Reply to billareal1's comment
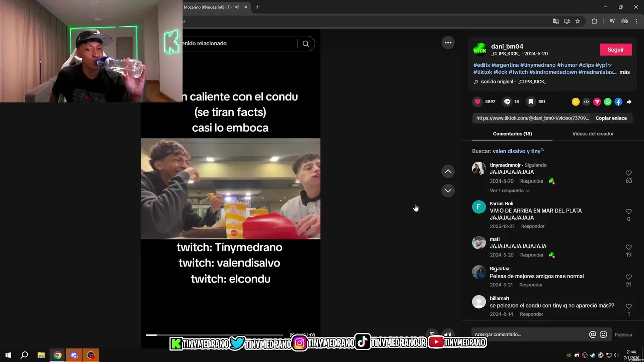This screenshot has height=362, width=644. 531,314
